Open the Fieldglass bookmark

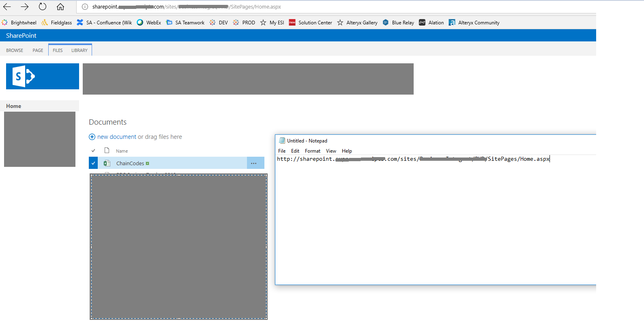pos(56,23)
